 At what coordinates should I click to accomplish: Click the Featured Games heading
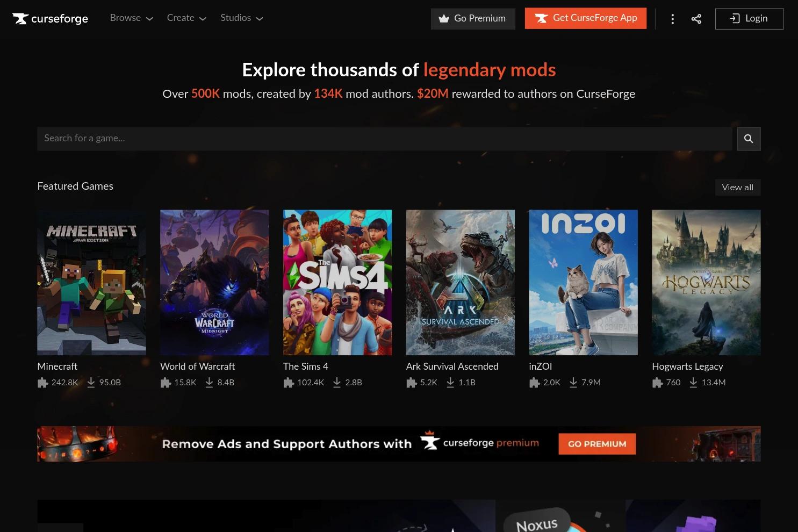[75, 186]
